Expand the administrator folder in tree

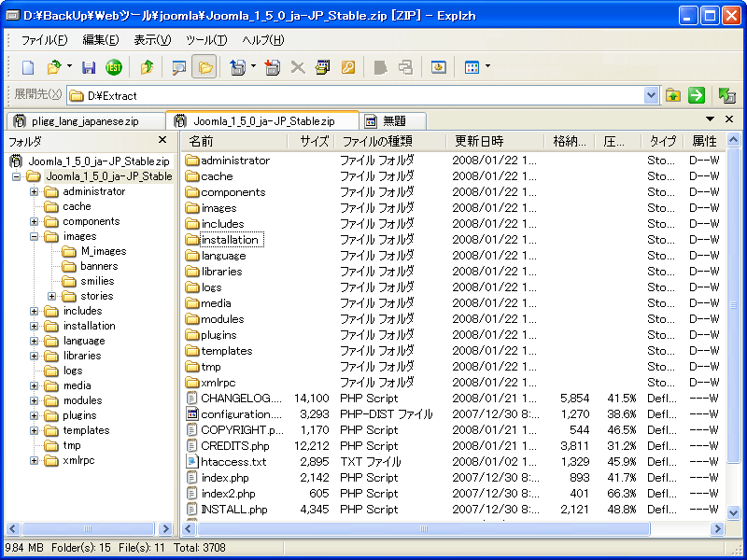(x=34, y=192)
